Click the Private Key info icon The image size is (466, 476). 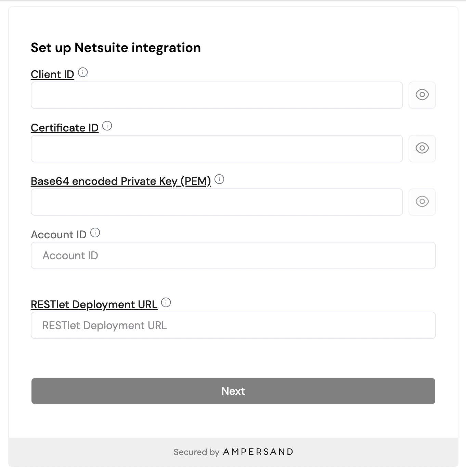coord(219,179)
